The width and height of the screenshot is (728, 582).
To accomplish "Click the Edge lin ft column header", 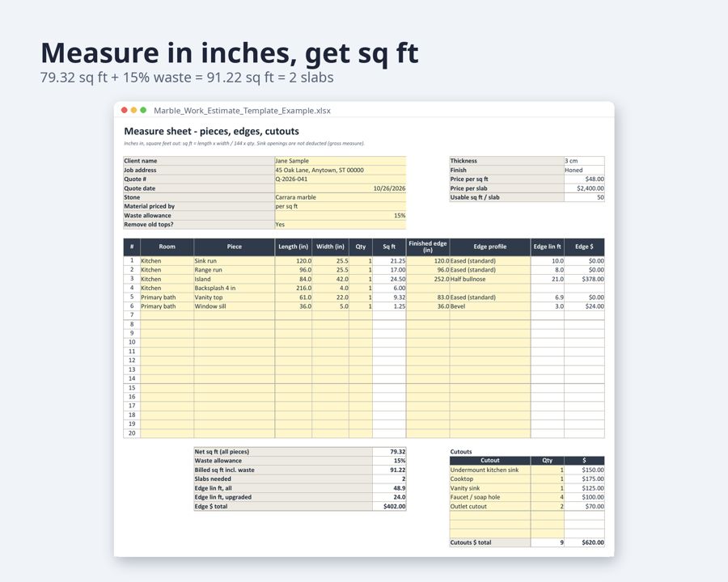I will coord(547,247).
